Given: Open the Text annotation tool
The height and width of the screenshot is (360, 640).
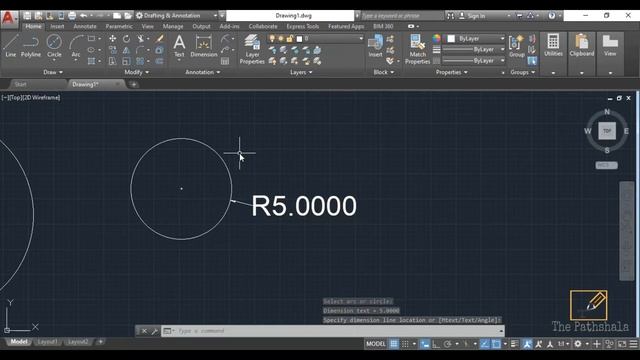Looking at the screenshot, I should pyautogui.click(x=179, y=46).
